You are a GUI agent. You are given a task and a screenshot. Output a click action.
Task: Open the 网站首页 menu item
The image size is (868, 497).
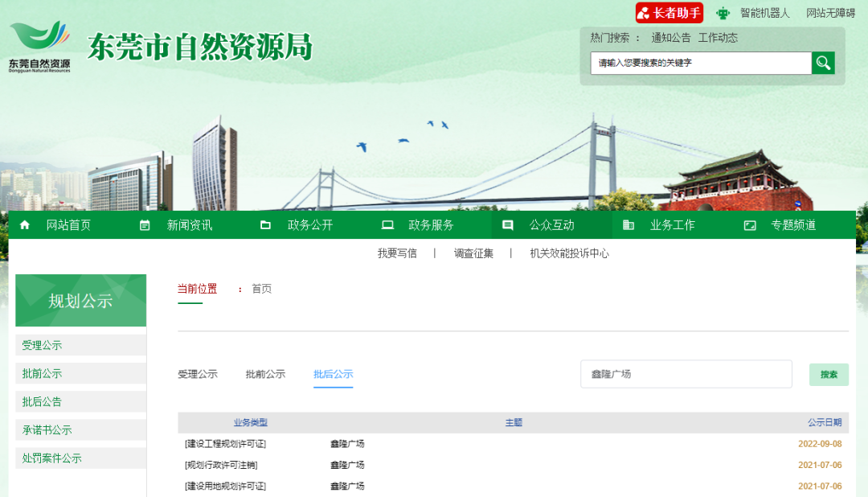pyautogui.click(x=68, y=225)
